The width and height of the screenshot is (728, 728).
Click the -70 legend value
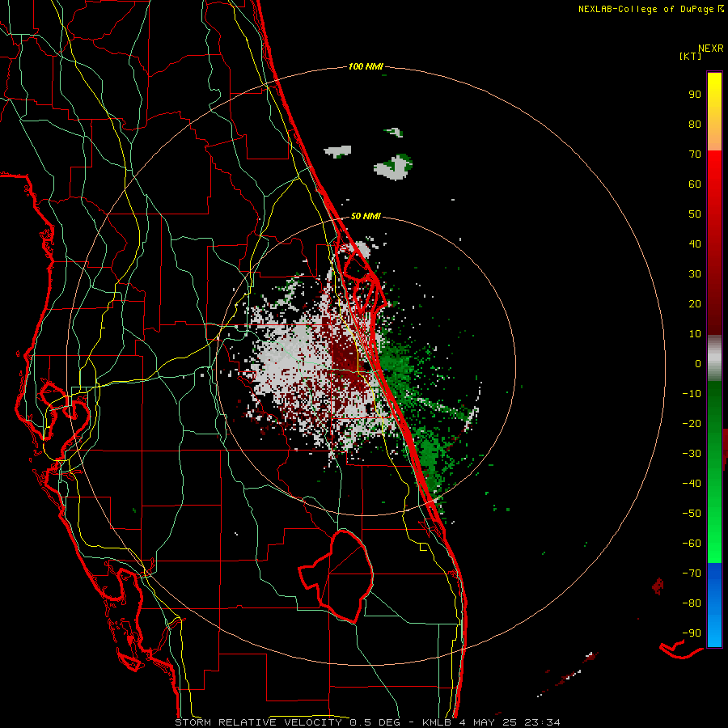click(x=692, y=574)
